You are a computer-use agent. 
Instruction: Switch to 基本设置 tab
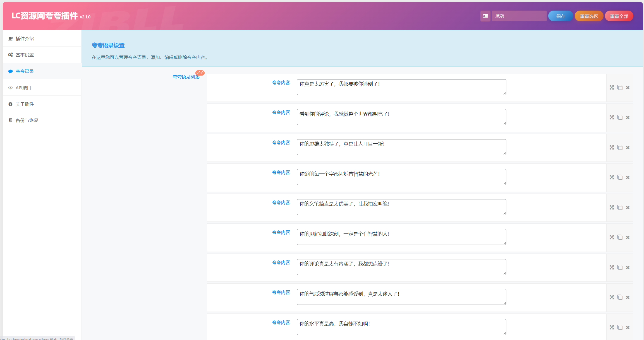point(25,55)
